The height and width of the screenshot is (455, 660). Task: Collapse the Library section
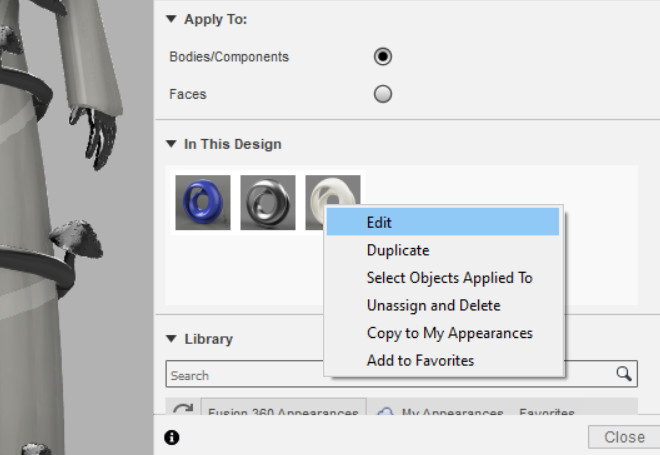pos(171,339)
